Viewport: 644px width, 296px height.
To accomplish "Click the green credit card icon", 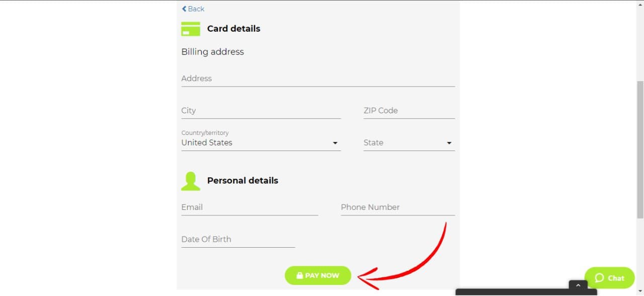I will (x=191, y=29).
